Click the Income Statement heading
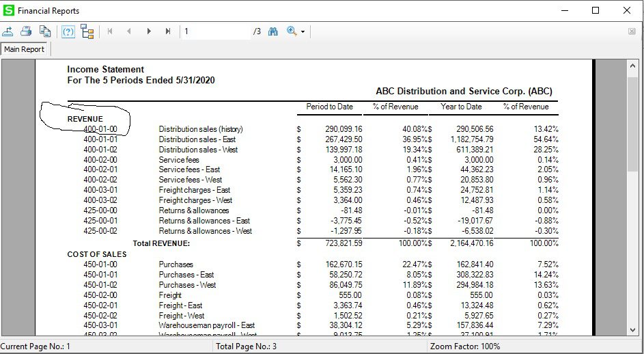Screen dimensions: 644x354 click(106, 70)
